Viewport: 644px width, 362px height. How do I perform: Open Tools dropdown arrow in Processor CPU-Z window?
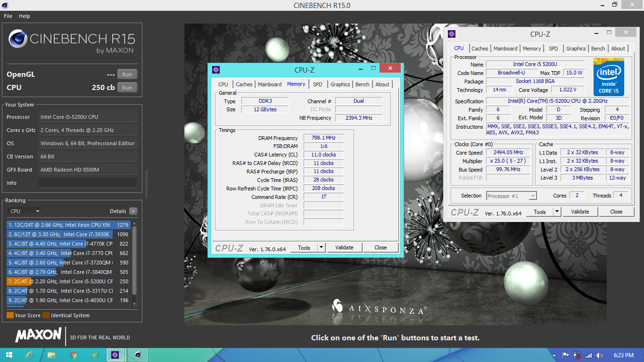pyautogui.click(x=557, y=212)
